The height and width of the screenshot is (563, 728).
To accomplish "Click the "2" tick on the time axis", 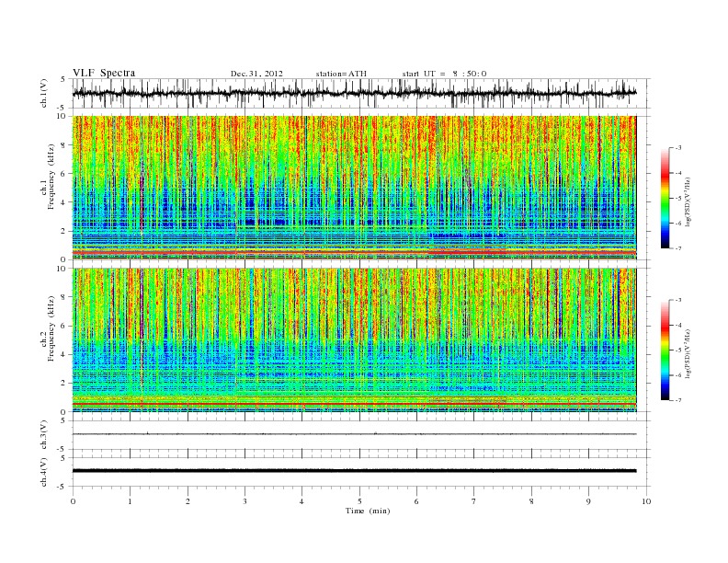I will pyautogui.click(x=188, y=501).
